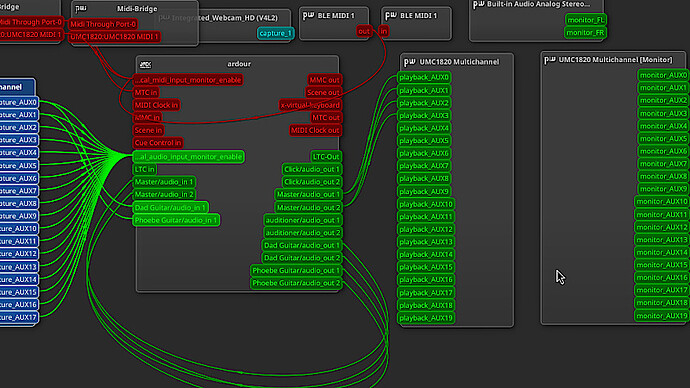Image resolution: width=690 pixels, height=388 pixels.
Task: Select Built-in Audio Analog Stereo node title
Action: pyautogui.click(x=539, y=4)
